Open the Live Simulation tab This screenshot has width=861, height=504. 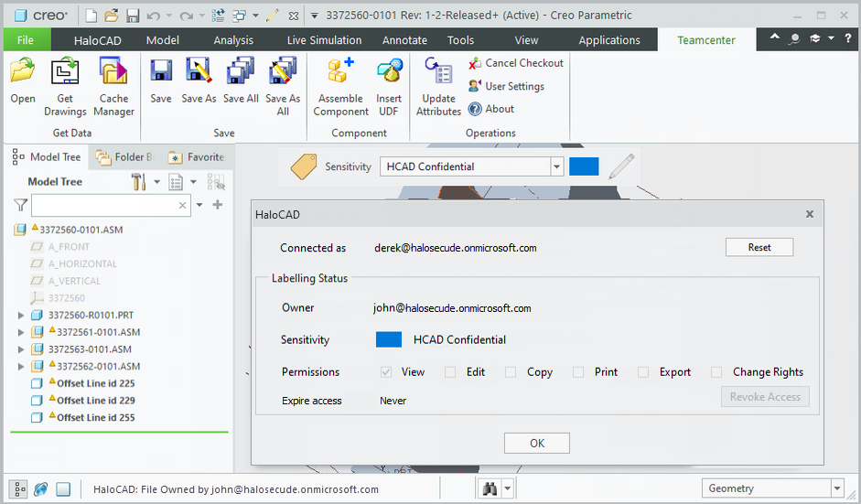point(324,39)
